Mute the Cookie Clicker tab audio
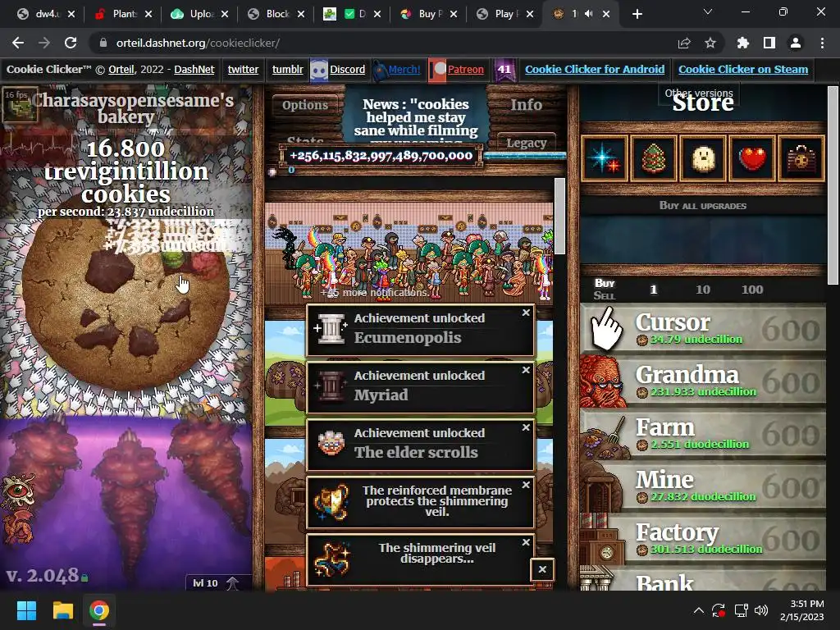Screen dimensions: 840x630 [589, 14]
